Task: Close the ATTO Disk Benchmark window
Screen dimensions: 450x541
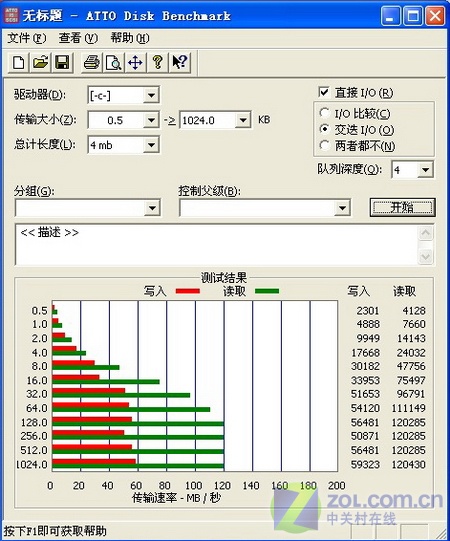Action: pyautogui.click(x=435, y=16)
